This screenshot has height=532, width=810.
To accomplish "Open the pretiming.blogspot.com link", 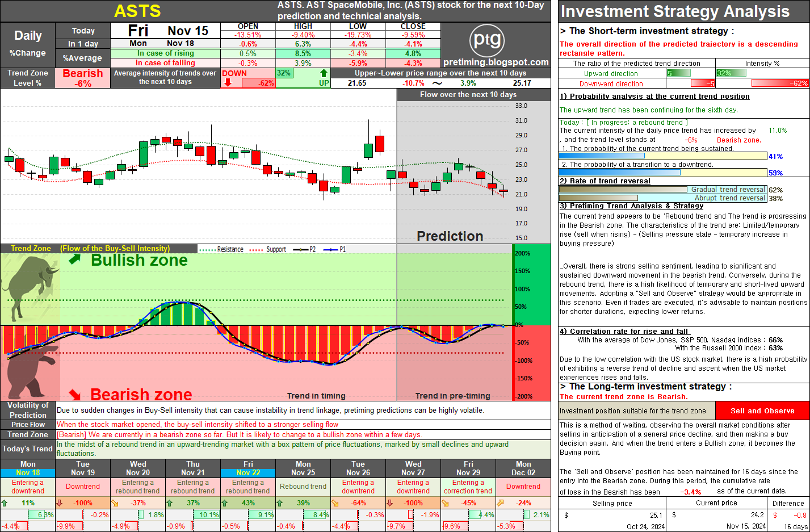I will pos(496,62).
